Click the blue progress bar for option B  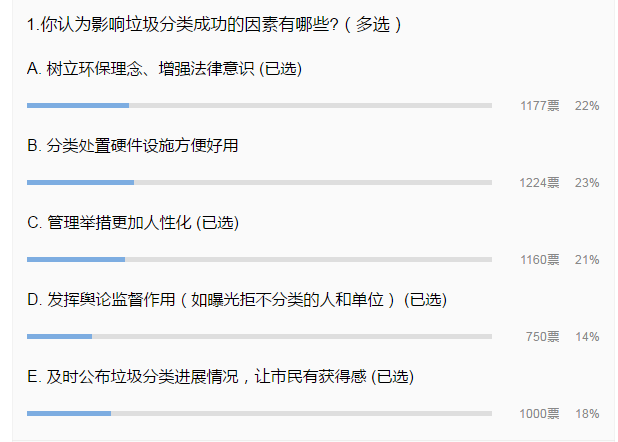tap(80, 183)
